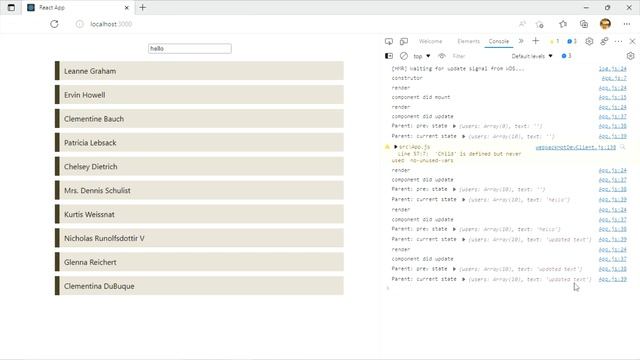Expand prev state object with Array(0)

click(454, 126)
